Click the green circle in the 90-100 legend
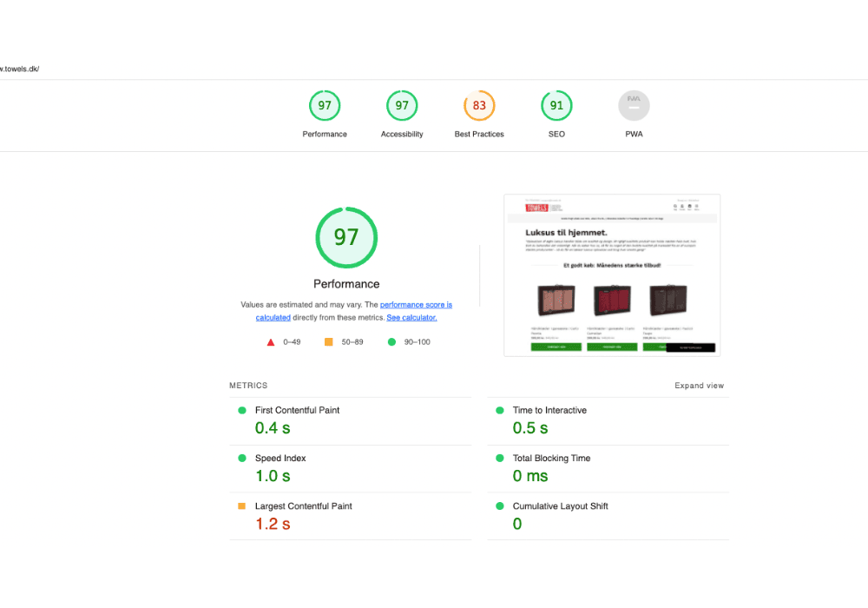This screenshot has width=868, height=608. [x=393, y=341]
